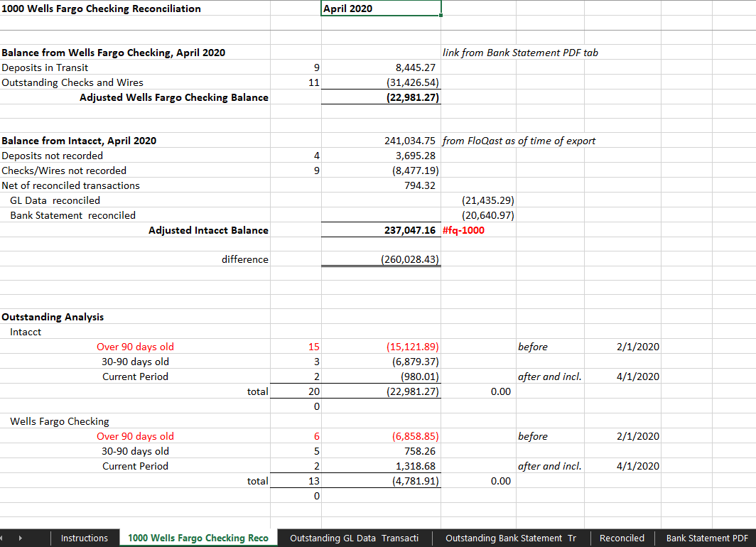
Task: Select Checks/Wires not recorded count 9
Action: (316, 170)
